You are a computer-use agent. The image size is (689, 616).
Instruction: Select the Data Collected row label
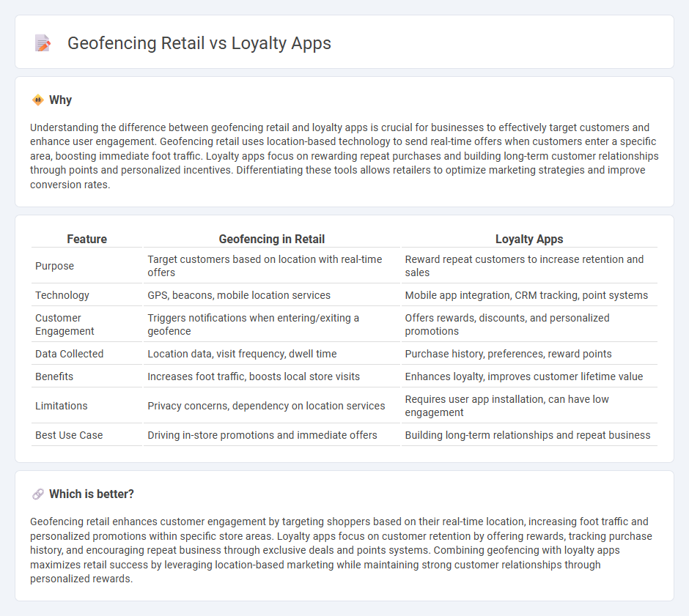tap(70, 354)
